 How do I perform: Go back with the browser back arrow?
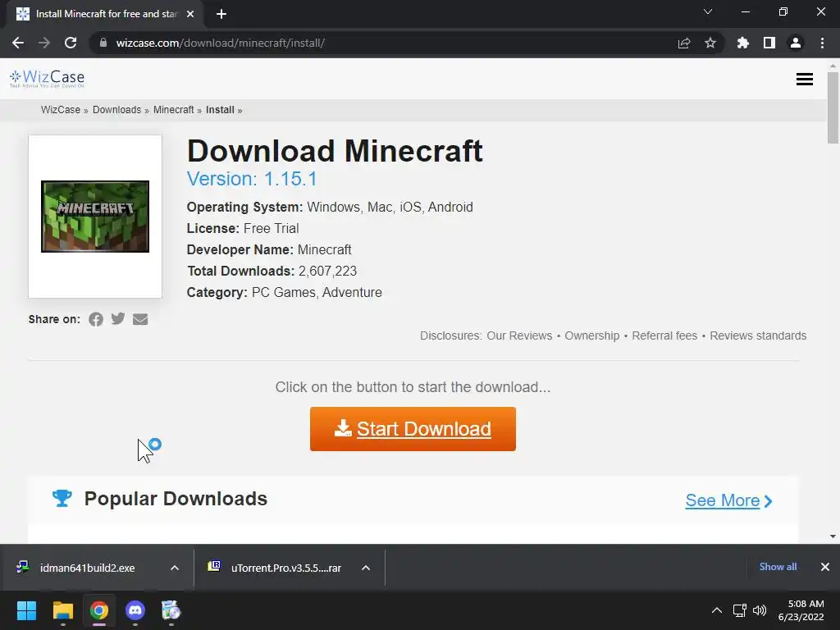click(18, 43)
